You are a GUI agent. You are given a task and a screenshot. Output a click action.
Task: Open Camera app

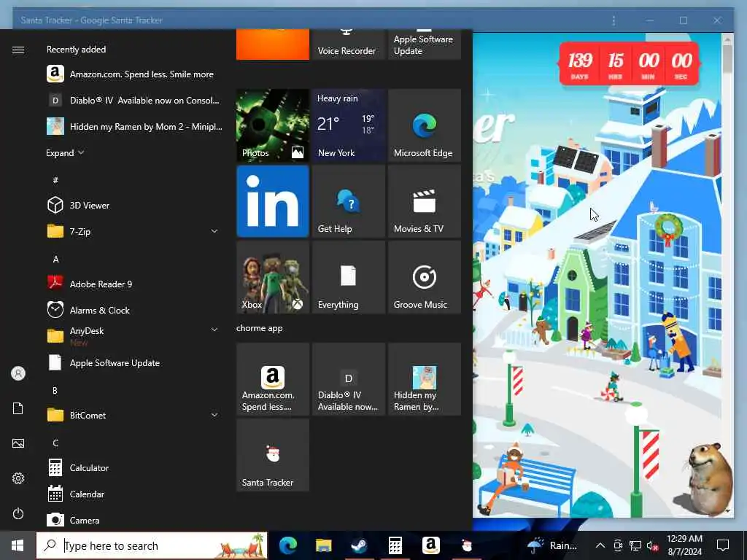pyautogui.click(x=135, y=520)
